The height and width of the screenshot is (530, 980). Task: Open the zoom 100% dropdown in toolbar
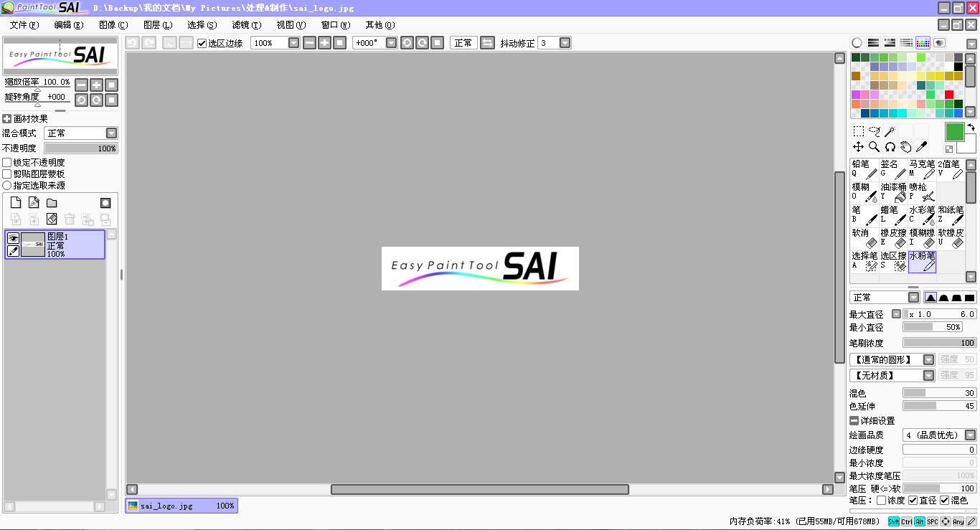coord(293,43)
